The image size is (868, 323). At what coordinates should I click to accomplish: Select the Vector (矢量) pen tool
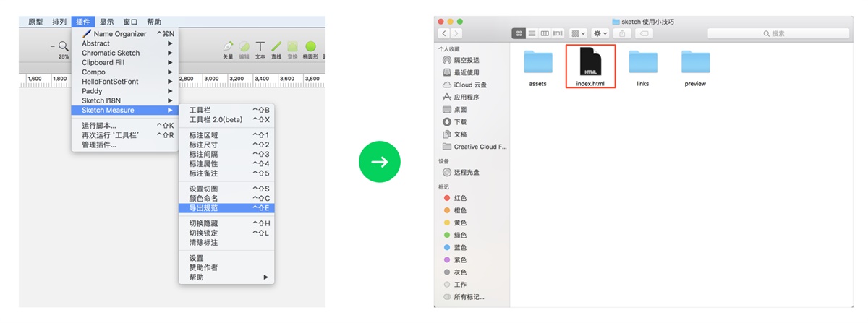(x=228, y=47)
